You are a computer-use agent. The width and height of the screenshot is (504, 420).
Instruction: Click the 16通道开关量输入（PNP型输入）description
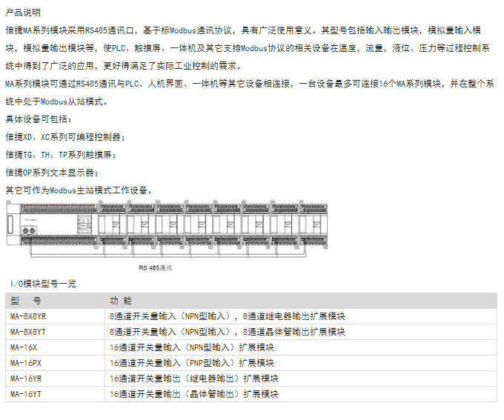pyautogui.click(x=192, y=363)
